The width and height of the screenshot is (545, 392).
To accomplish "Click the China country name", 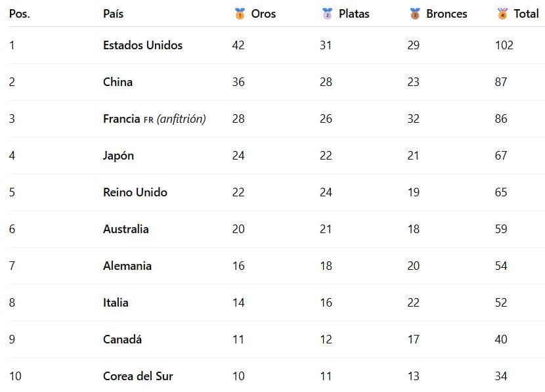I will [x=118, y=82].
